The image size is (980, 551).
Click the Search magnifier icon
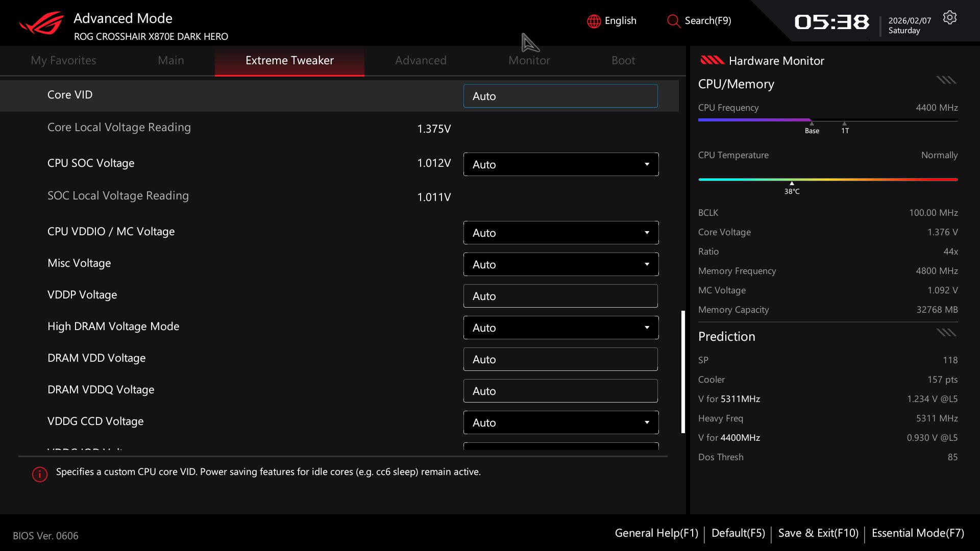pos(673,21)
